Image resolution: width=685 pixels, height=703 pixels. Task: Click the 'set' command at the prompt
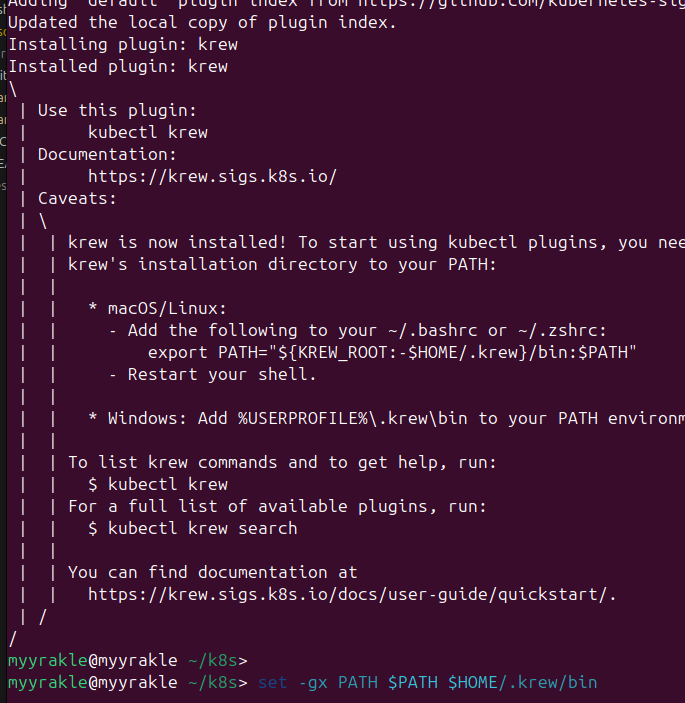pyautogui.click(x=272, y=682)
